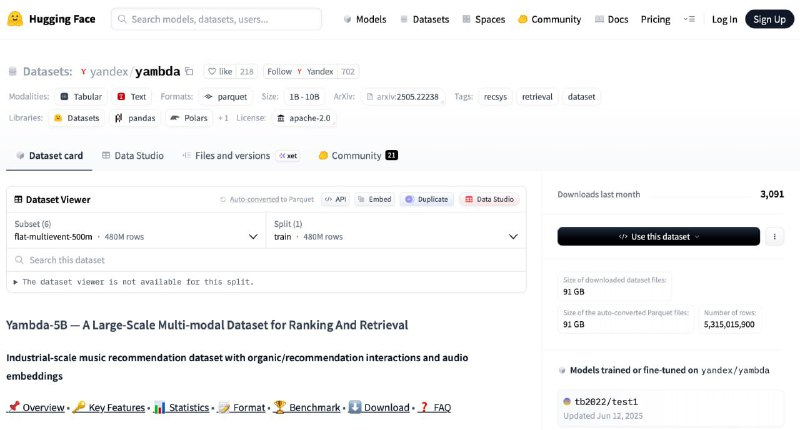The height and width of the screenshot is (430, 800).
Task: Open Data Studio from the viewer header
Action: coord(489,199)
